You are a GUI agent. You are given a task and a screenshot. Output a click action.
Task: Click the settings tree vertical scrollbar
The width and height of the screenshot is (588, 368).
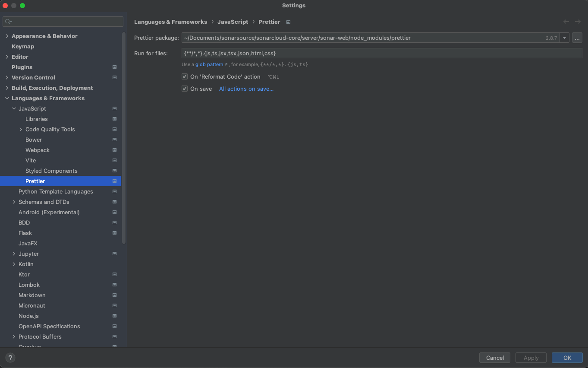click(x=124, y=138)
